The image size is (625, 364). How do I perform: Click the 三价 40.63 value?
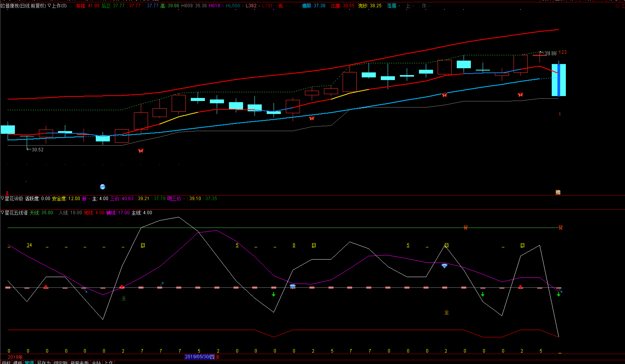tap(122, 199)
